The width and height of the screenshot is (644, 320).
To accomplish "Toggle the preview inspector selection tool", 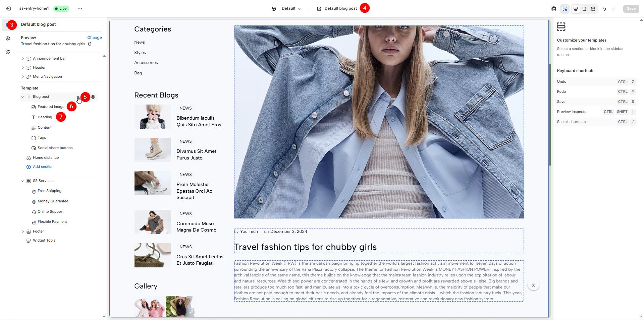I will click(565, 9).
